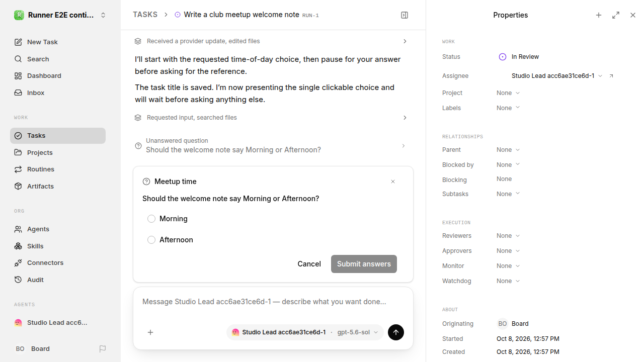This screenshot has width=644, height=362.
Task: Open Tasks in the sidebar
Action: coord(58,136)
